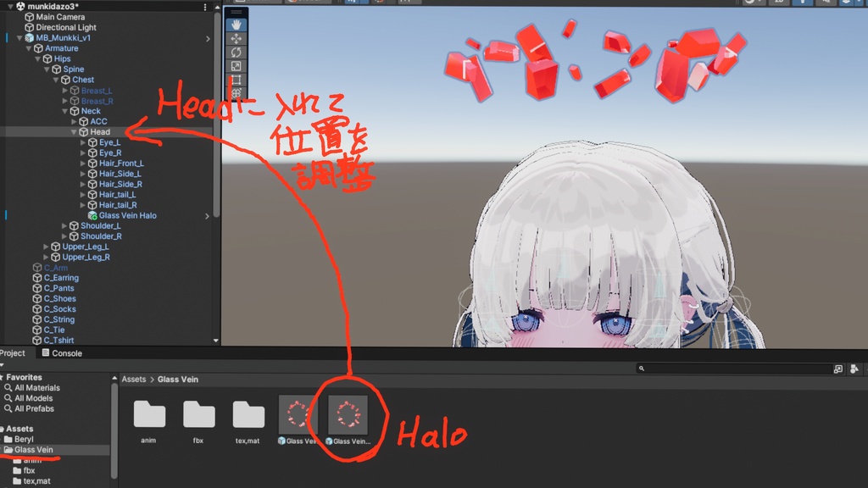
Task: Click the Project search magnifier icon
Action: pos(642,369)
